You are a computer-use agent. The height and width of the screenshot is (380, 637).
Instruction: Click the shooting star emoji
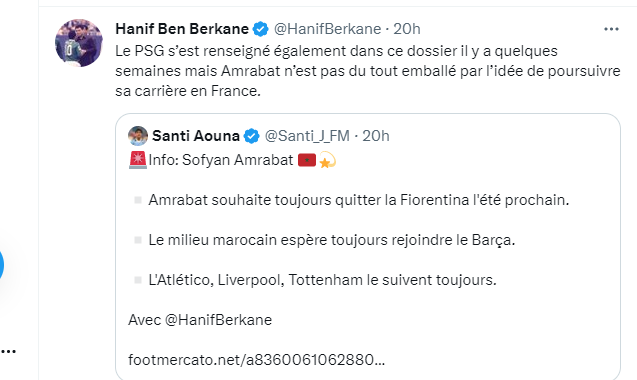pos(327,160)
